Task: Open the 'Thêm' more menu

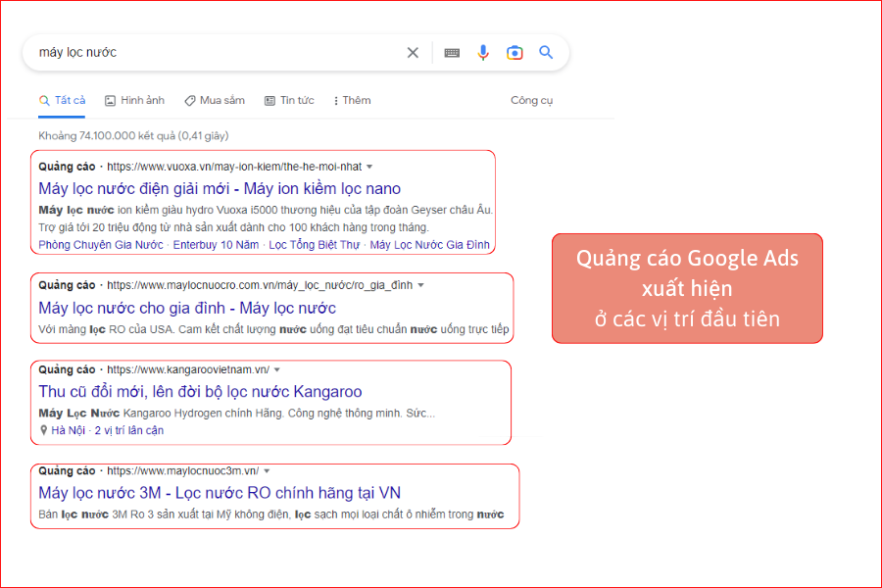Action: (352, 100)
